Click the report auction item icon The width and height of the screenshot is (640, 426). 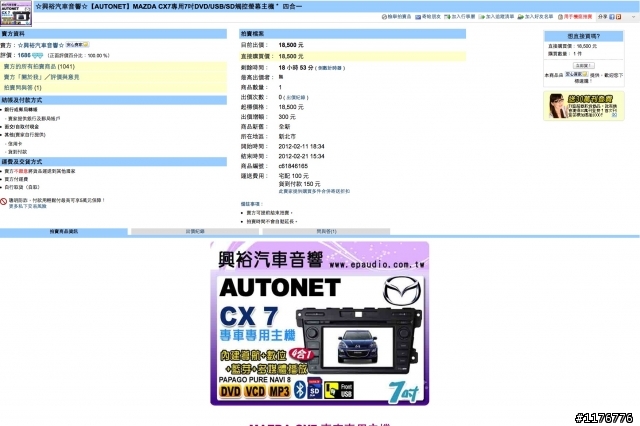[x=384, y=17]
